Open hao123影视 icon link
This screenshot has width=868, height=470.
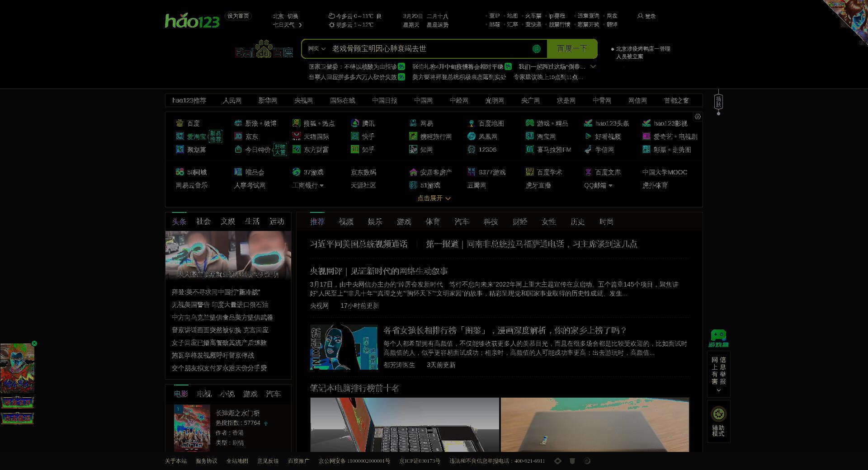pos(646,123)
